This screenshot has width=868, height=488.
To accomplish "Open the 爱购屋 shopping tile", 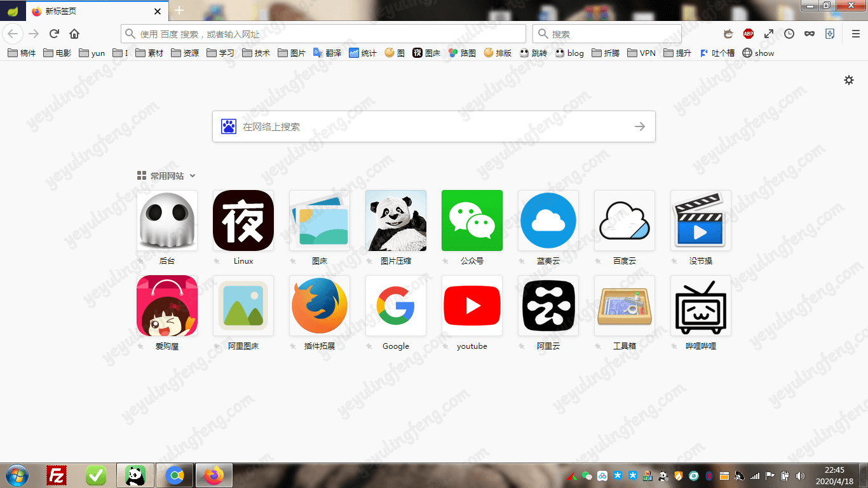I will click(167, 306).
